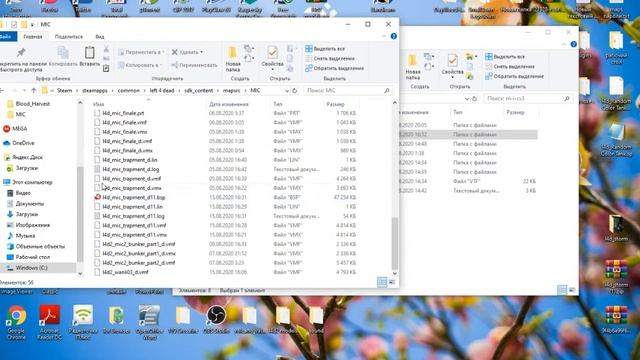Click Новая папка in the background window
Image resolution: width=640 pixels, height=360 pixels.
point(412,67)
